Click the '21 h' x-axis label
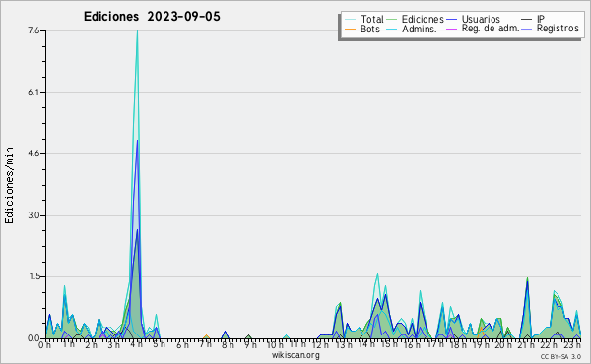 525,344
